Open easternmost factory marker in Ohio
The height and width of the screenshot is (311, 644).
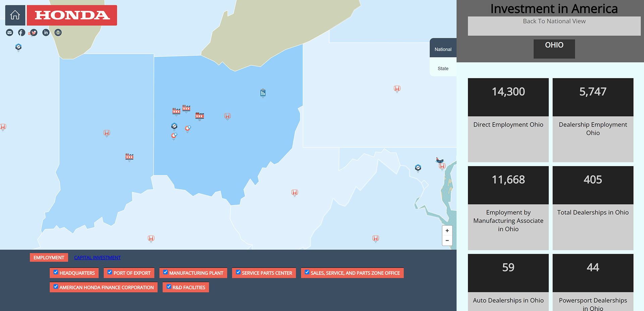pos(200,116)
